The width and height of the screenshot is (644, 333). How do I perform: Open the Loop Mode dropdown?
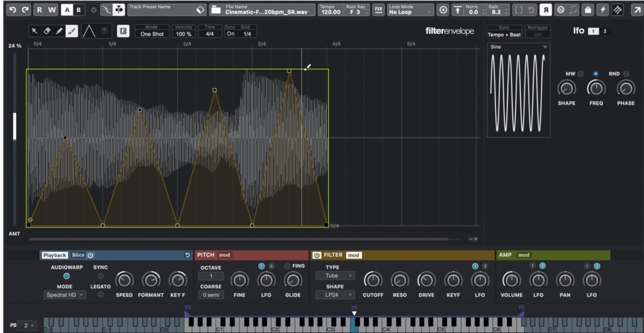(410, 10)
